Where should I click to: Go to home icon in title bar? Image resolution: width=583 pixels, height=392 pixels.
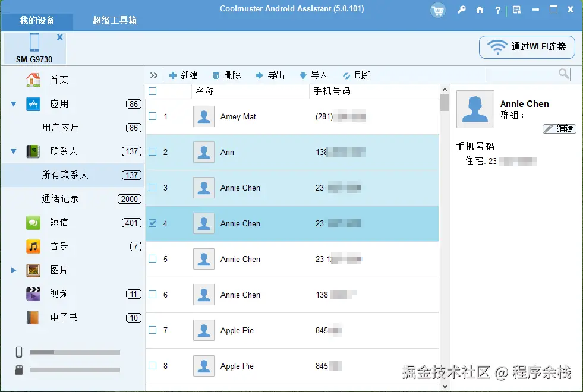[x=480, y=10]
